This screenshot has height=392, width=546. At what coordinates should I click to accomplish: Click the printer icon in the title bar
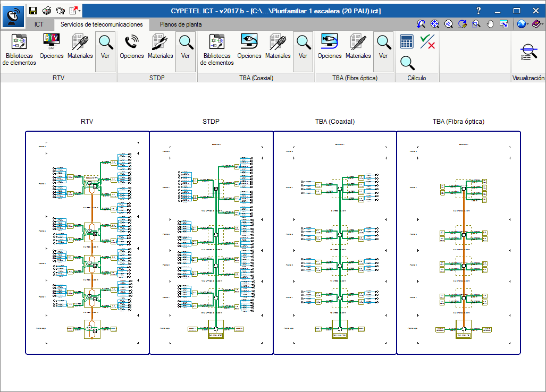tap(47, 11)
